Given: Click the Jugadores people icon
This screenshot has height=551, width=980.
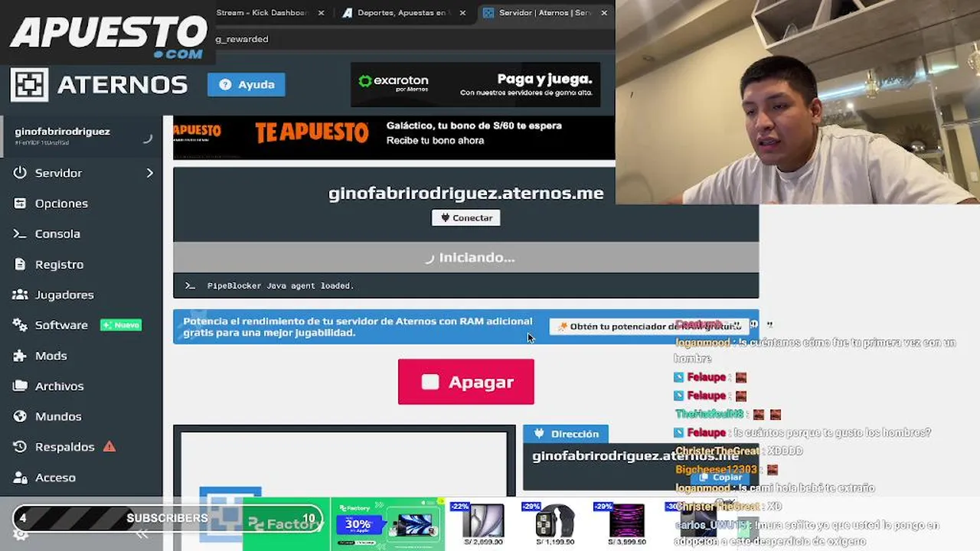Looking at the screenshot, I should (x=20, y=295).
